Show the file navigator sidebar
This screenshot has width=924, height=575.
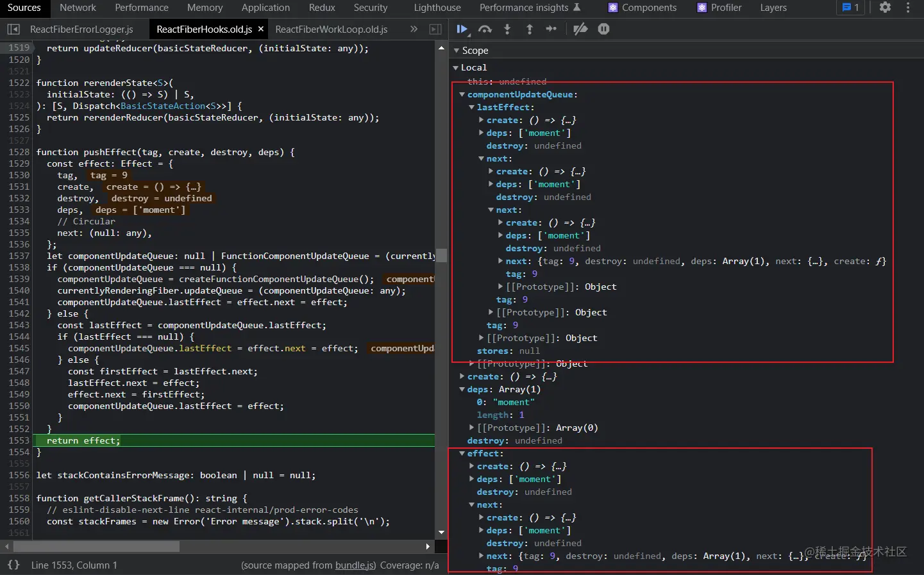point(13,29)
